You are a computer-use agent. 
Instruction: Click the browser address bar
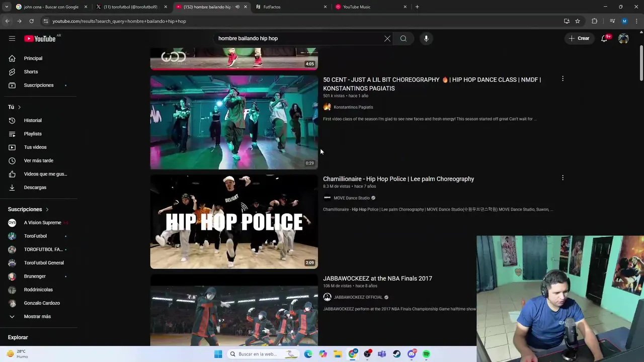302,21
